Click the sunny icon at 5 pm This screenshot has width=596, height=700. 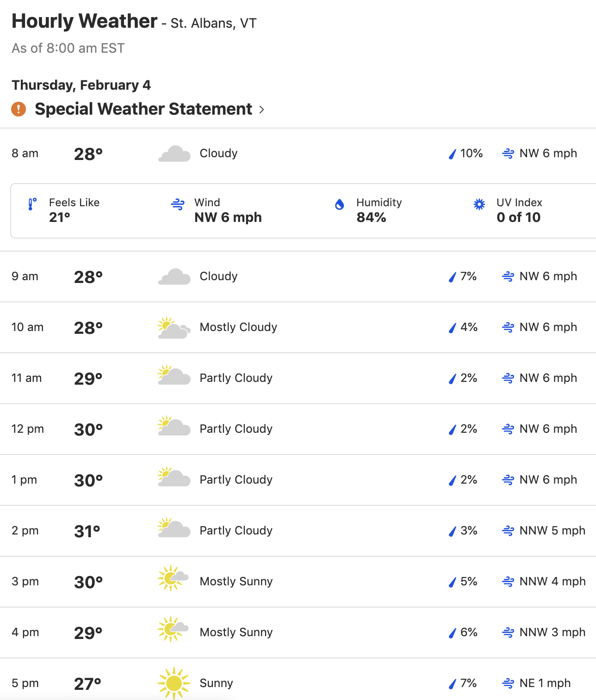click(174, 683)
